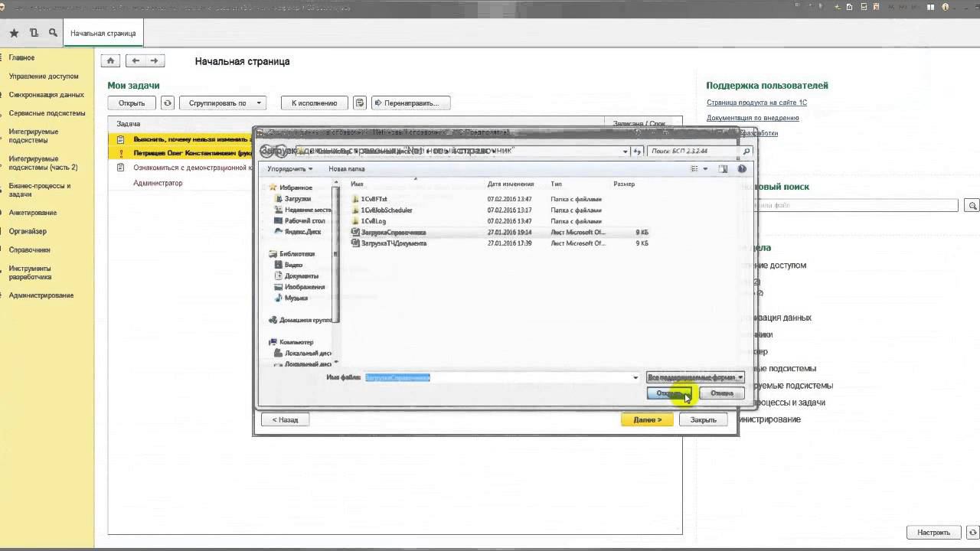Select the Начальная страница tab
This screenshot has width=980, height=551.
pyautogui.click(x=103, y=34)
